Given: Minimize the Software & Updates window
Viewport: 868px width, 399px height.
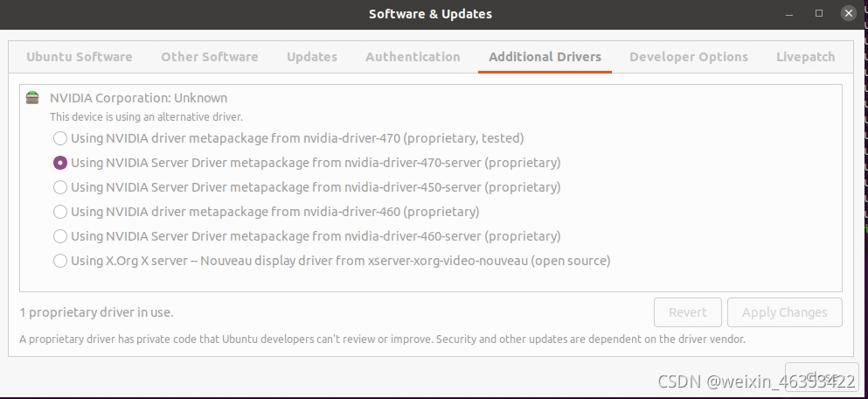Looking at the screenshot, I should coord(789,14).
